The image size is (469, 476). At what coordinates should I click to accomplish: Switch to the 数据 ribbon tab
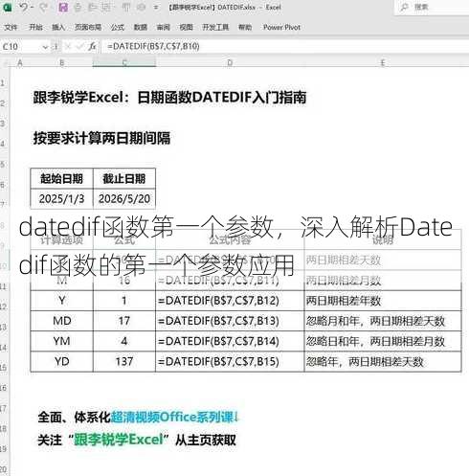pyautogui.click(x=141, y=28)
